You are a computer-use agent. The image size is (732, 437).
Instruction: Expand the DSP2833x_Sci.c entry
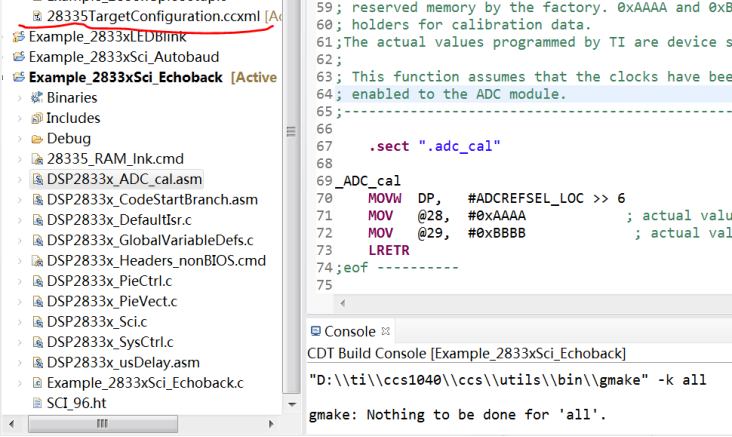(20, 322)
